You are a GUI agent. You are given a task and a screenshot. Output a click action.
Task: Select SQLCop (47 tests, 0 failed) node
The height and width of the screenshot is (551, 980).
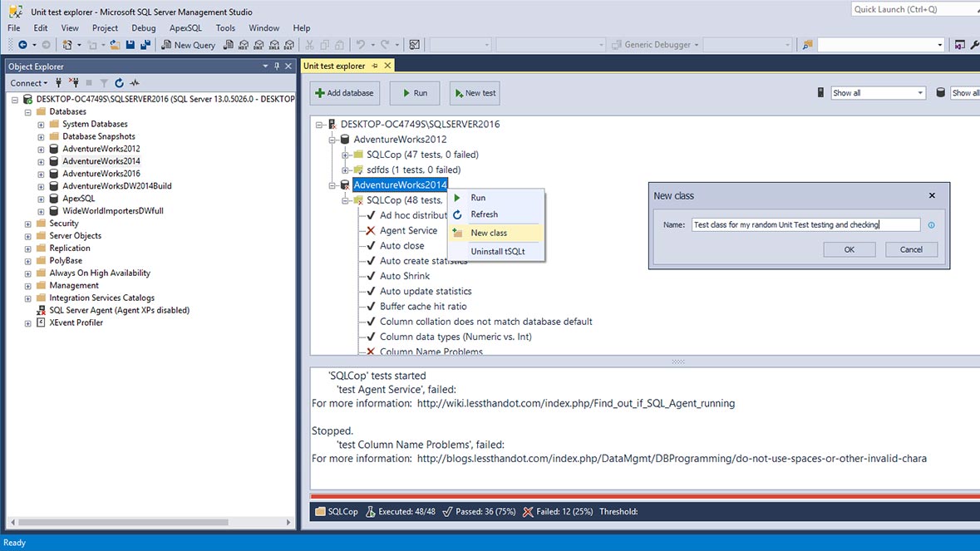(422, 155)
